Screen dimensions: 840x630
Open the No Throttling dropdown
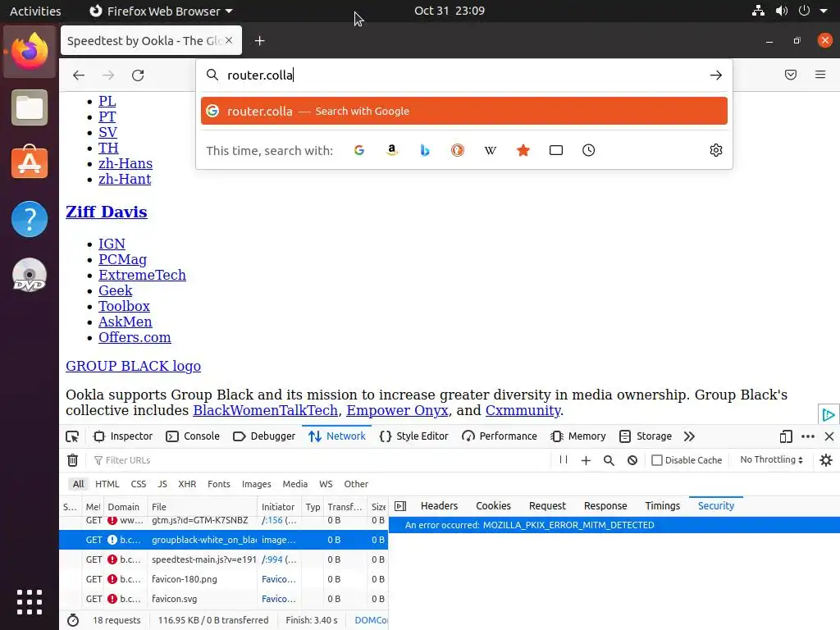pyautogui.click(x=771, y=459)
